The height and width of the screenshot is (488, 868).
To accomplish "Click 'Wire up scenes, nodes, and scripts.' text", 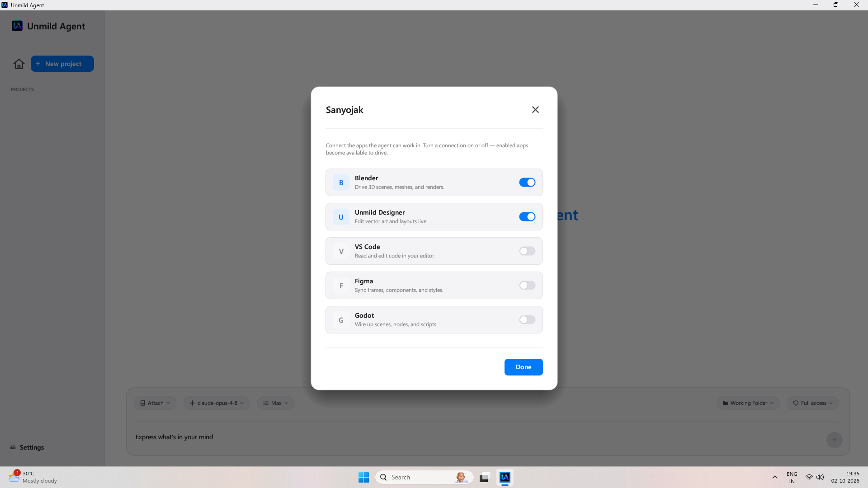I will pos(396,324).
